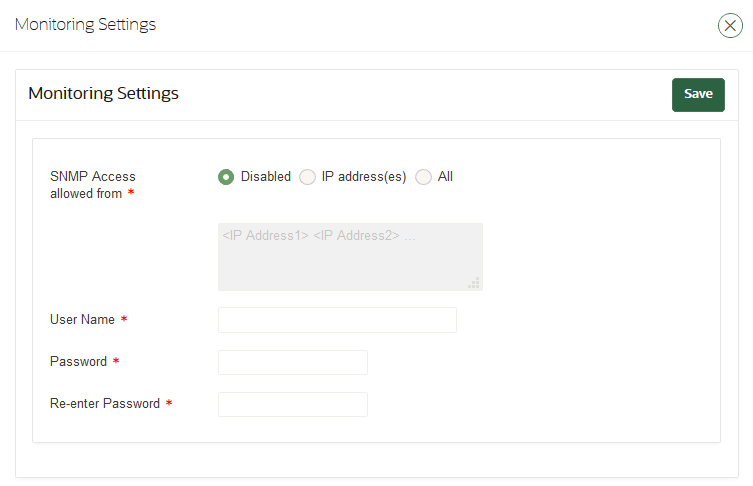Image resolution: width=753 pixels, height=486 pixels.
Task: Select the Disabled radio button circle
Action: (226, 177)
